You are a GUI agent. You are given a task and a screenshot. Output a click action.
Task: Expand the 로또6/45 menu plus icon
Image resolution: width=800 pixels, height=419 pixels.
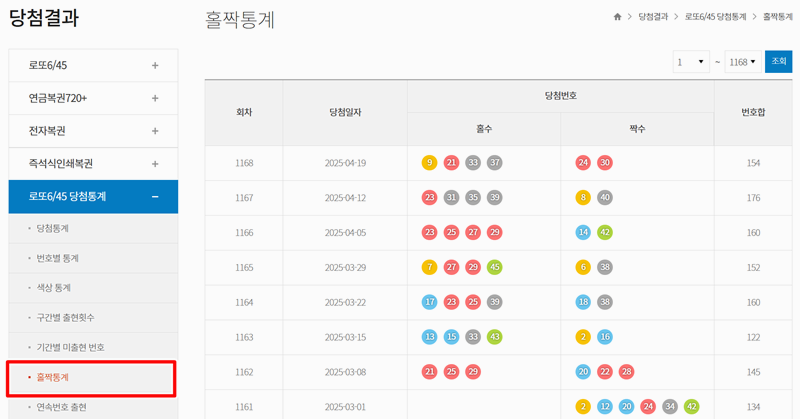click(x=155, y=65)
